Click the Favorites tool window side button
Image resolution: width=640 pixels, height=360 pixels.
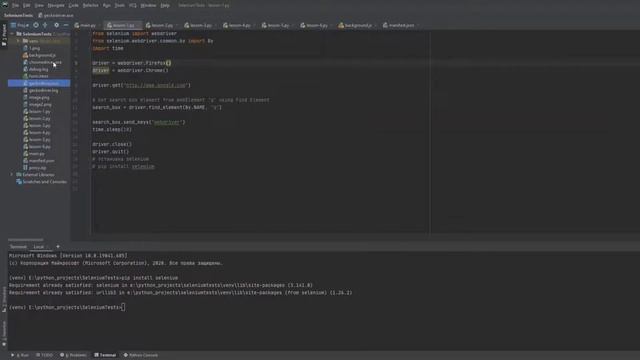(4, 333)
